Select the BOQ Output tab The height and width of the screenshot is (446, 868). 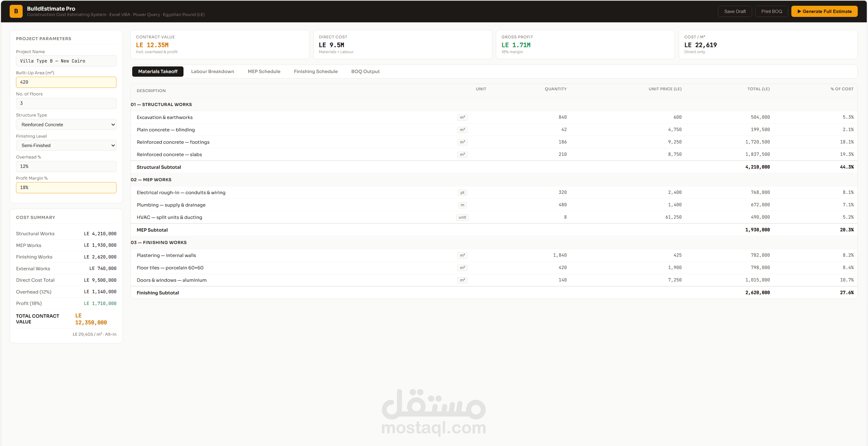pos(365,72)
